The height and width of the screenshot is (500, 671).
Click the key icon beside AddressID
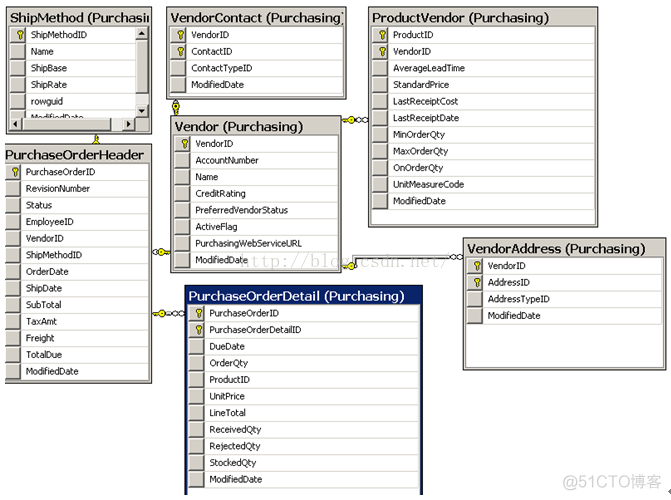point(477,282)
